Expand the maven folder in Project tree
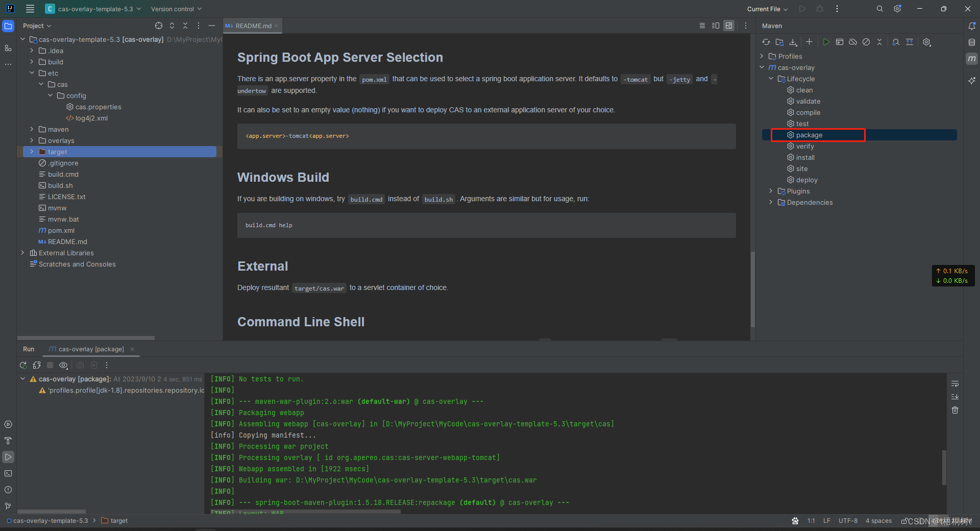The image size is (980, 531). [x=32, y=129]
